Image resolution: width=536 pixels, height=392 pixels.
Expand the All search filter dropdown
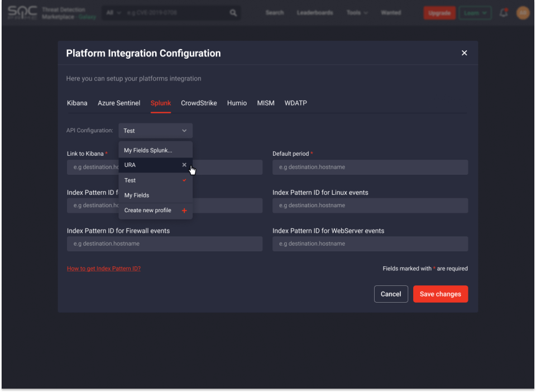click(113, 13)
